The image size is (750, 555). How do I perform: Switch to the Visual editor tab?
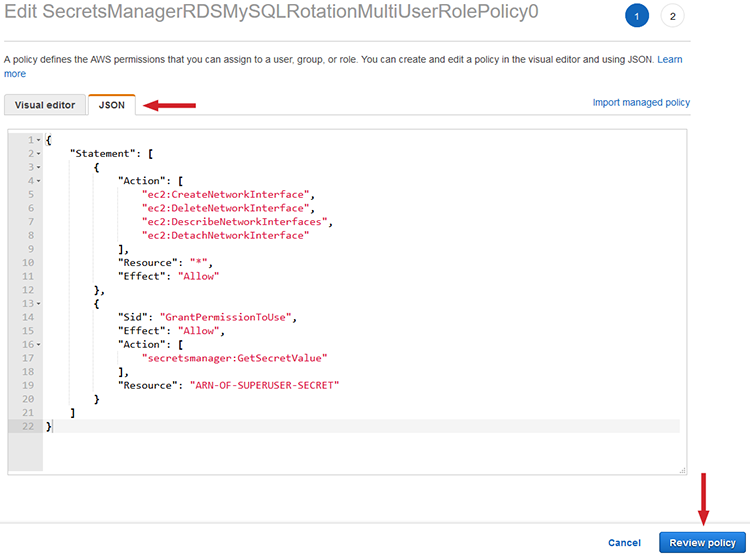click(45, 105)
